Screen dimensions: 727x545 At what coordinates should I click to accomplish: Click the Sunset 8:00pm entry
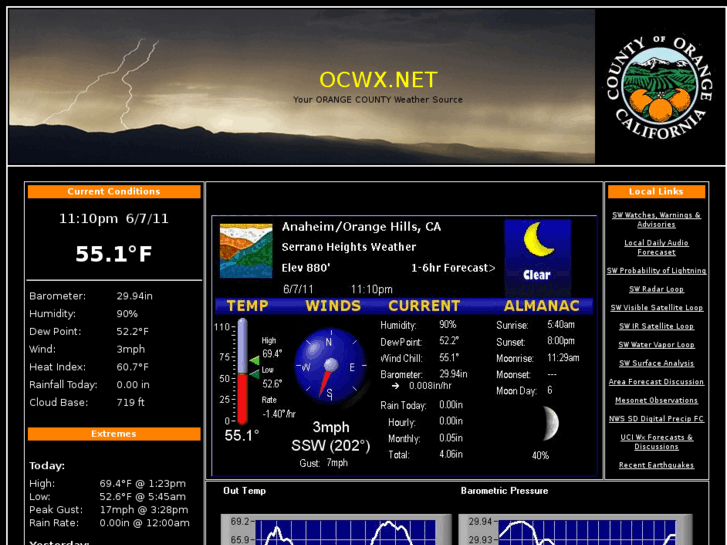536,341
